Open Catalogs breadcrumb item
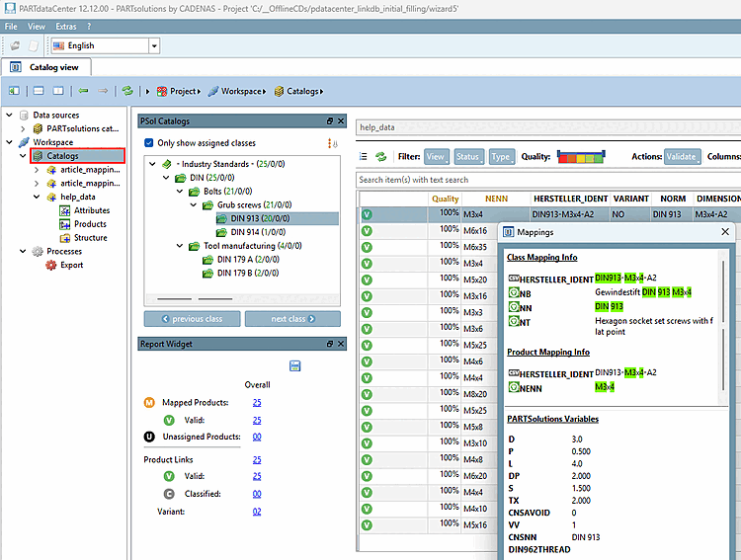This screenshot has height=560, width=741. 299,91
